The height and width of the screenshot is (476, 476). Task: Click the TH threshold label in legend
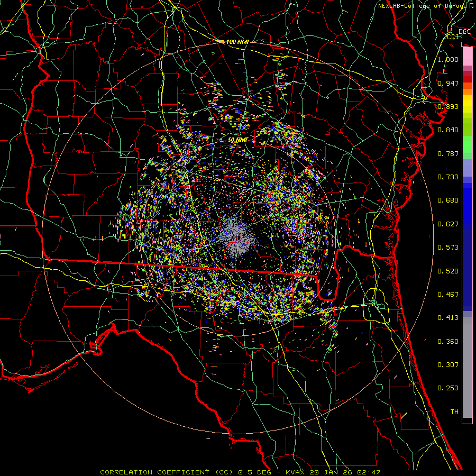(454, 411)
